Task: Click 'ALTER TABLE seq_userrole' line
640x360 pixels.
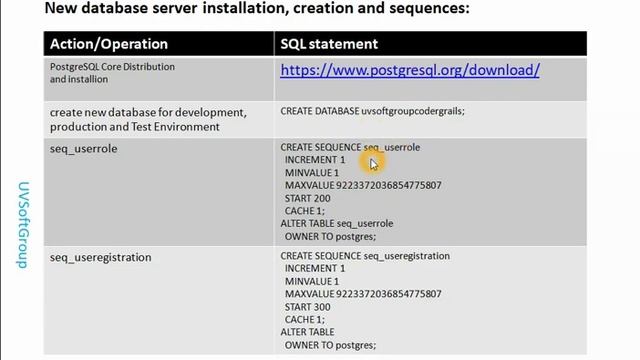Action: pyautogui.click(x=337, y=224)
